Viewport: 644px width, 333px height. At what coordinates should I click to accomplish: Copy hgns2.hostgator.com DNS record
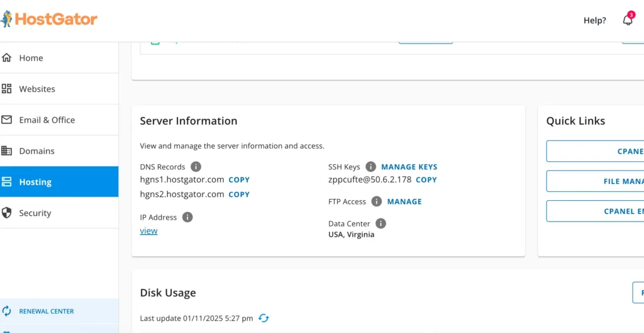[x=239, y=195]
